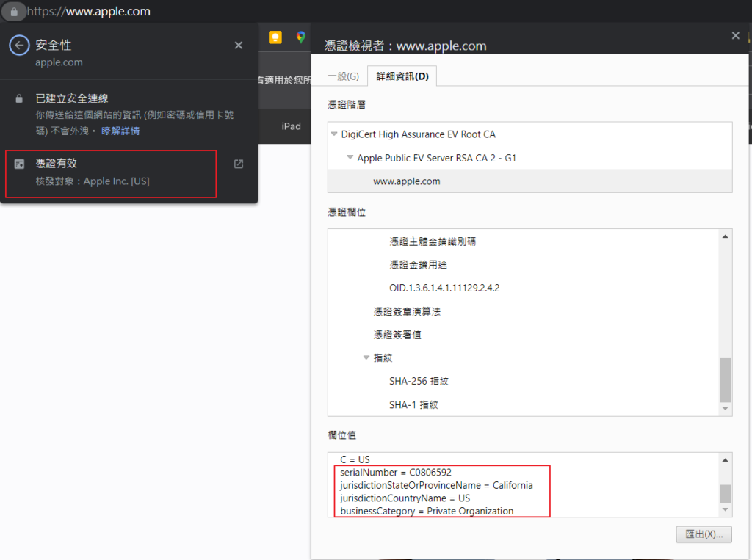Click jurisdictionStateOrProvinceName = California line

tap(436, 485)
